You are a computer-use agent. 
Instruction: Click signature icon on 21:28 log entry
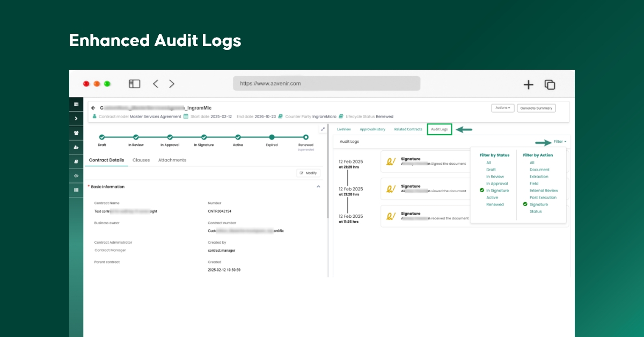coord(391,188)
